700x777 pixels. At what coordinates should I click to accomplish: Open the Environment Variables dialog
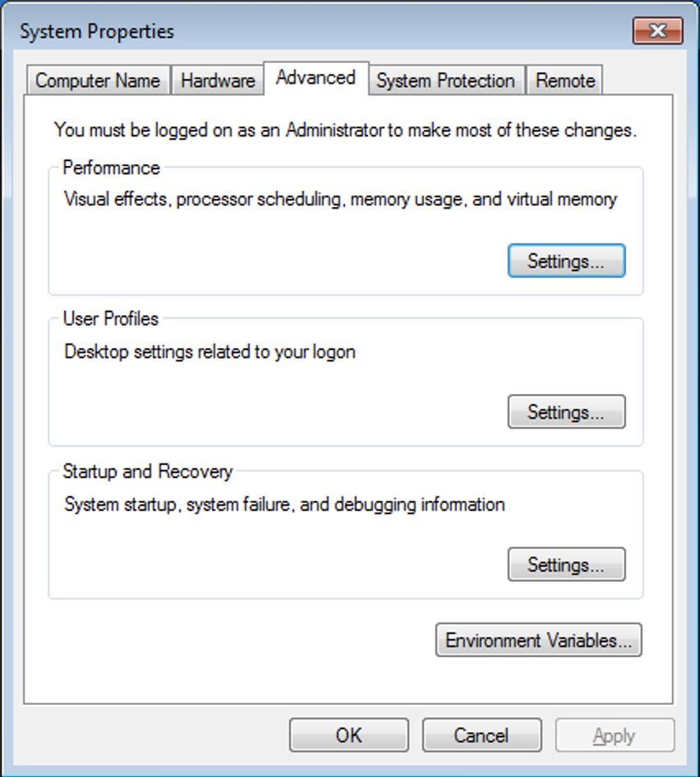pyautogui.click(x=537, y=640)
